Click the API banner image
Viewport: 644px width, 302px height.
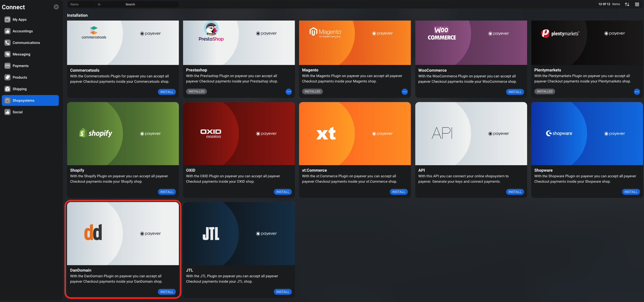pyautogui.click(x=471, y=133)
